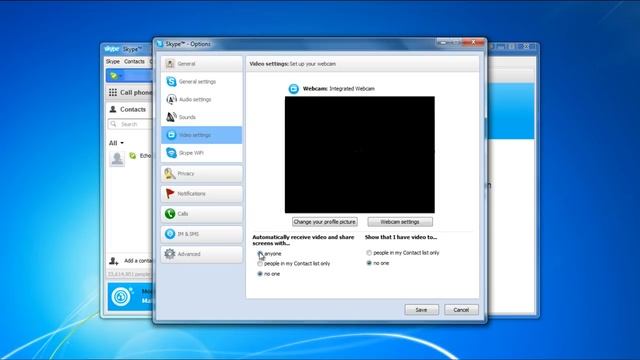Expand the Privacy section

click(x=202, y=173)
